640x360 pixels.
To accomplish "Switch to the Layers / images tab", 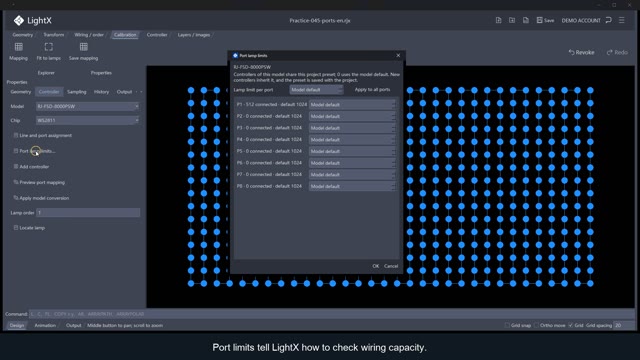I will point(194,35).
